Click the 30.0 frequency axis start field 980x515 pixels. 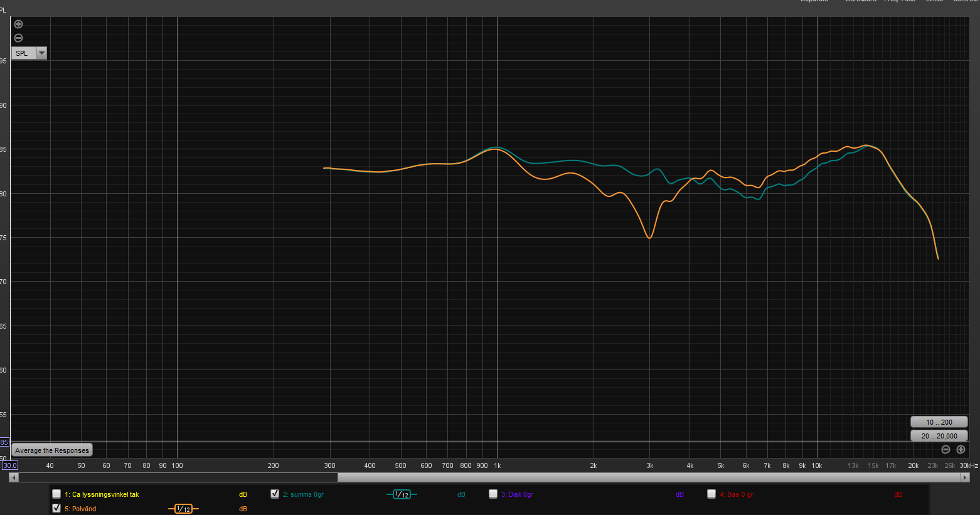(x=10, y=465)
